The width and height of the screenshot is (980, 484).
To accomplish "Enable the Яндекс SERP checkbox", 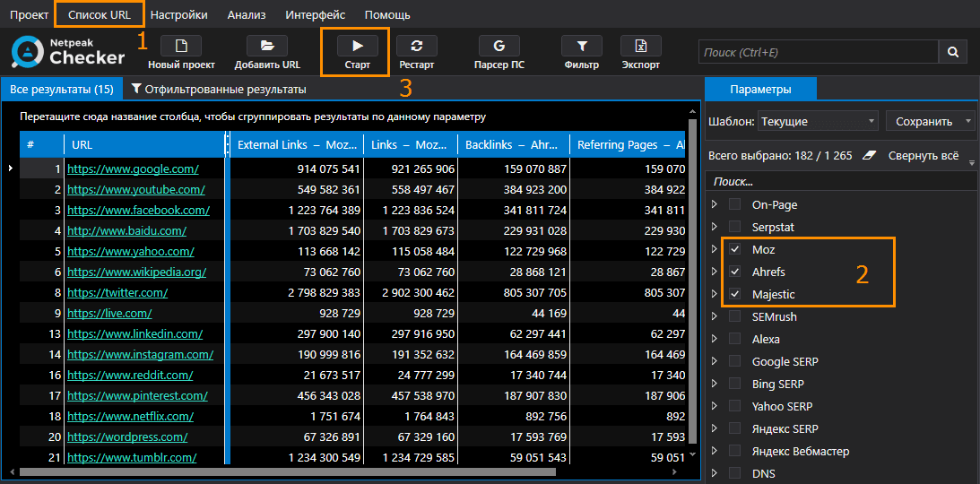I will click(x=735, y=428).
